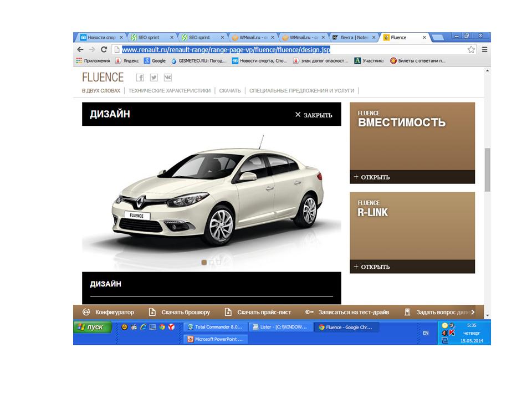Click the ВМЕСТИМОСТЬ card heading

pyautogui.click(x=402, y=122)
